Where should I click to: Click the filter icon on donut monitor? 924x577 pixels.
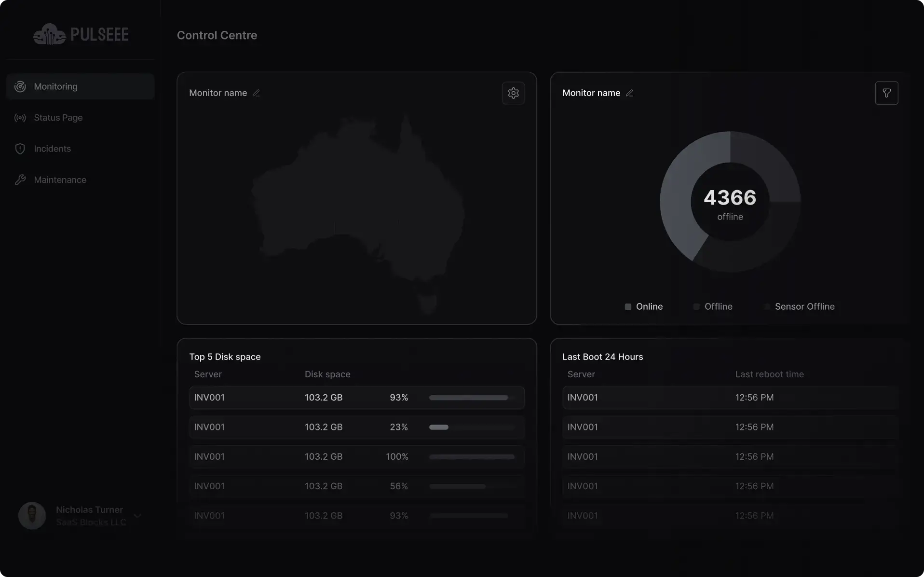(x=886, y=93)
